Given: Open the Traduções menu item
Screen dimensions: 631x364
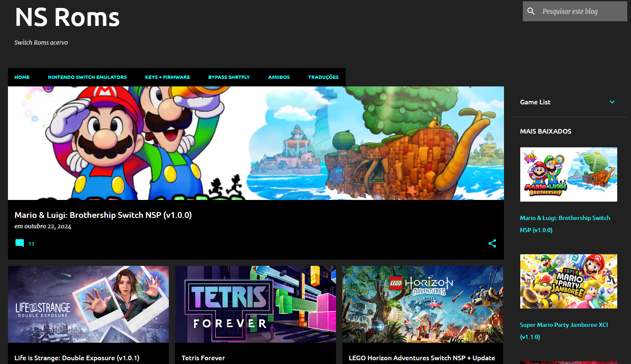Looking at the screenshot, I should (x=323, y=77).
